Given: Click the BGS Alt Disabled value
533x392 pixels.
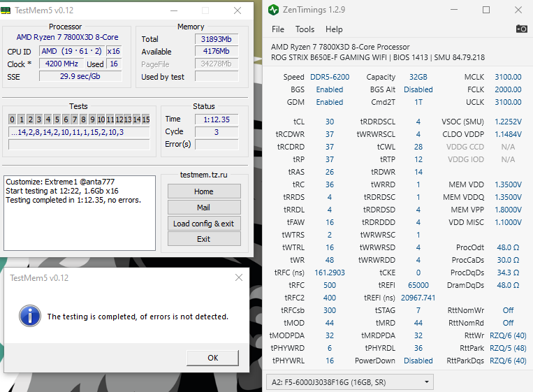Looking at the screenshot, I should point(418,89).
